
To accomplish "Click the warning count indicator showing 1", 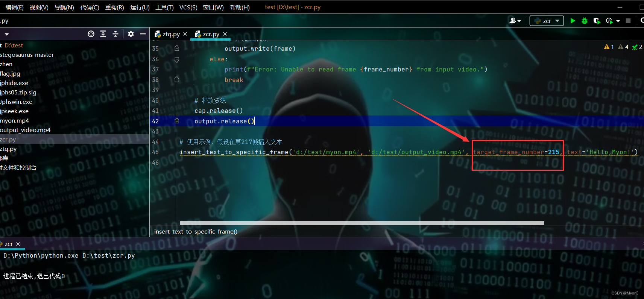I will click(609, 47).
